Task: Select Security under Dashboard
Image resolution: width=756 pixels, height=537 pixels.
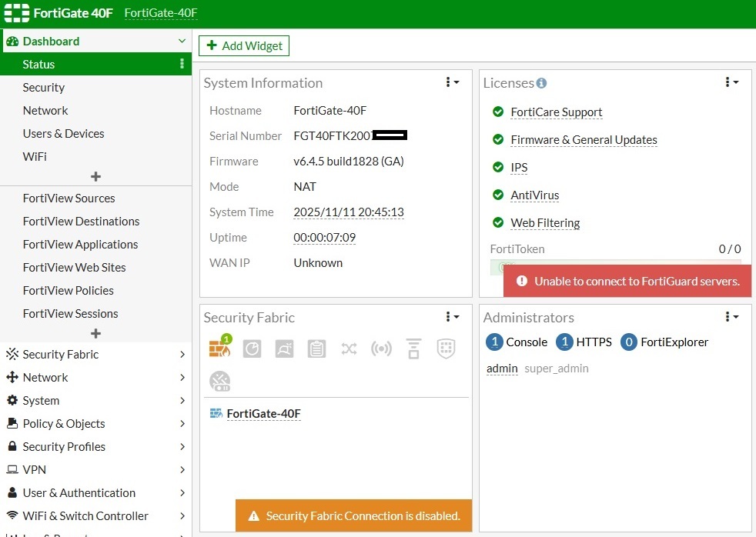Action: click(44, 88)
